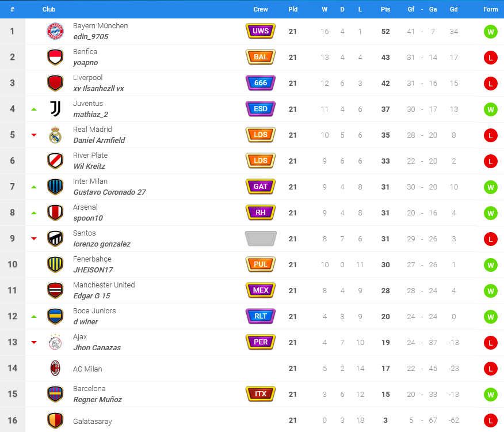Sort the table by Pts column header
504x432 pixels.
point(385,9)
